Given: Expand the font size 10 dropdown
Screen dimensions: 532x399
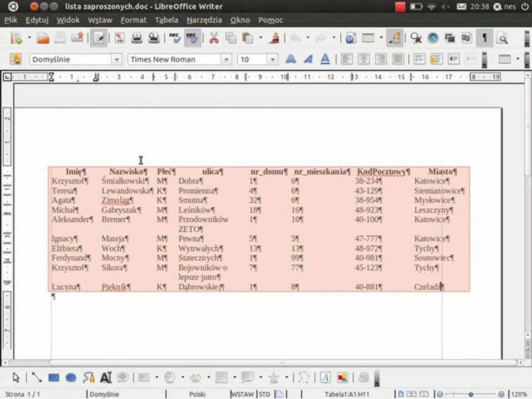Looking at the screenshot, I should [x=272, y=59].
